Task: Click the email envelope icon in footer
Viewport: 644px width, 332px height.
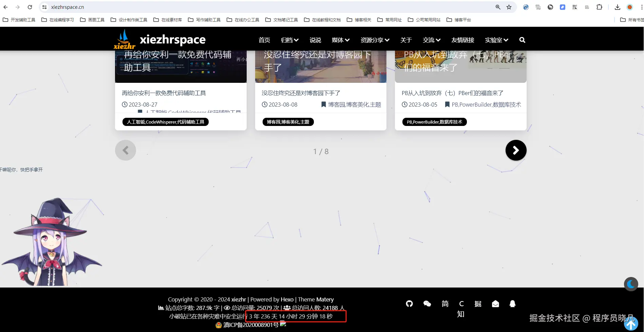Action: 495,304
